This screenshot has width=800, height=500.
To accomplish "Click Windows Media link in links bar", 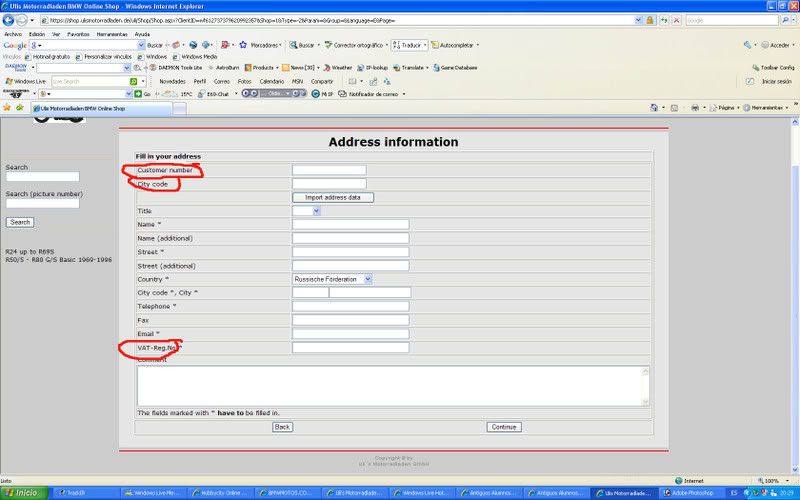I will pos(195,57).
